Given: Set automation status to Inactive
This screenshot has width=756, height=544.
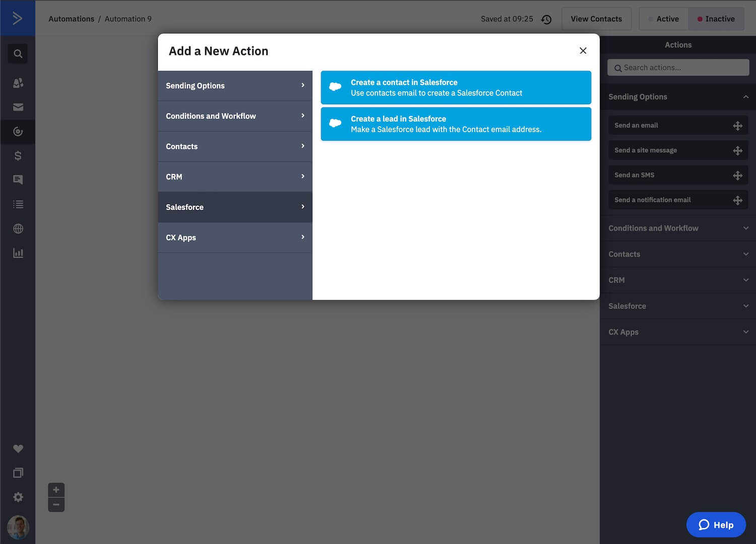Looking at the screenshot, I should point(716,19).
